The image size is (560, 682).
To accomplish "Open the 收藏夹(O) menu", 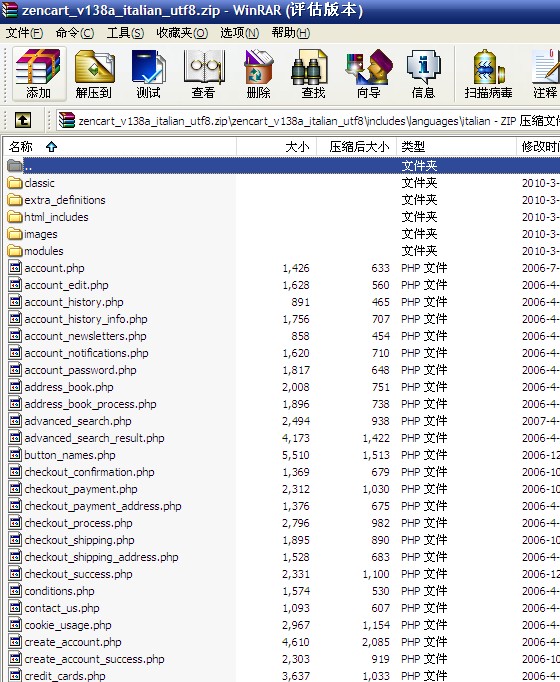I will (x=182, y=33).
